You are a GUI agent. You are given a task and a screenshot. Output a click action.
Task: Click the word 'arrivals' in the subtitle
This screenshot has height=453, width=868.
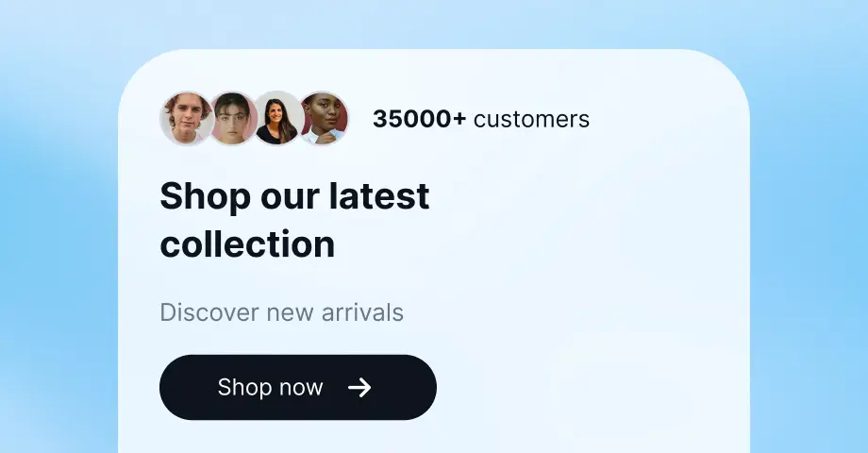tap(362, 312)
